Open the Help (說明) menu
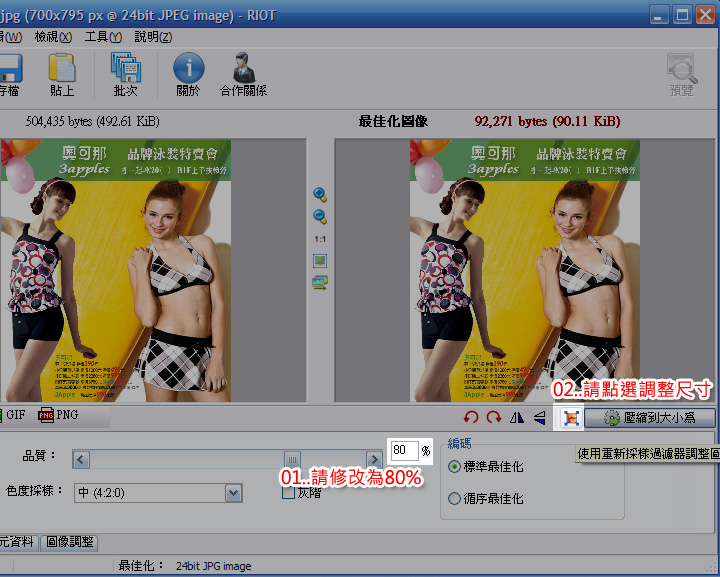 click(x=153, y=37)
